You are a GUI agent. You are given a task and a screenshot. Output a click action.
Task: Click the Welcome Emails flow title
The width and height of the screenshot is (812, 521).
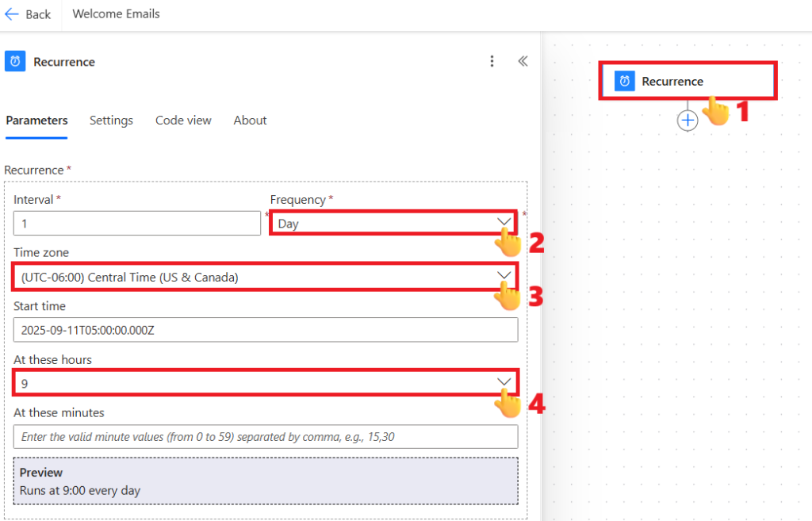point(116,14)
